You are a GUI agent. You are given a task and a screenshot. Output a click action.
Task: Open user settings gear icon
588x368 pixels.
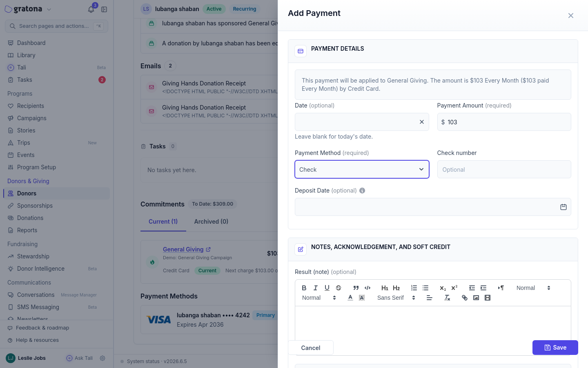[x=102, y=358]
